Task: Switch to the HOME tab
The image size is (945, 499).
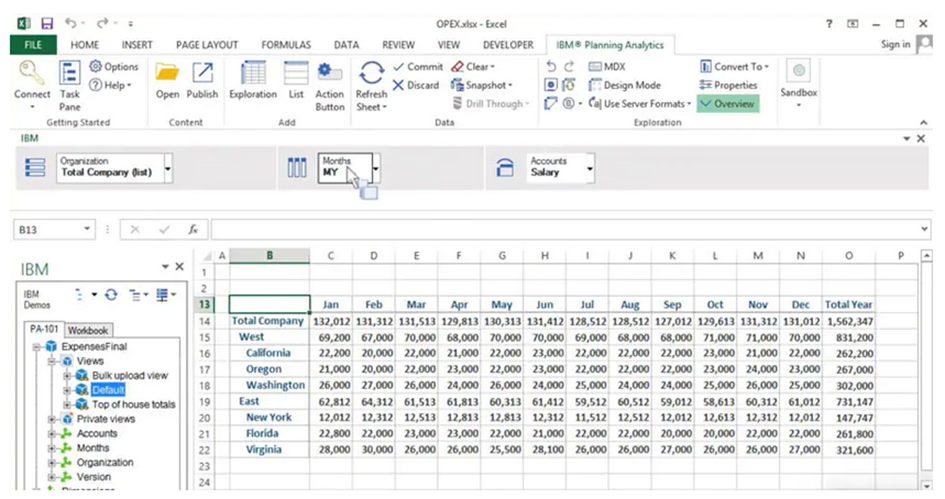Action: 84,45
